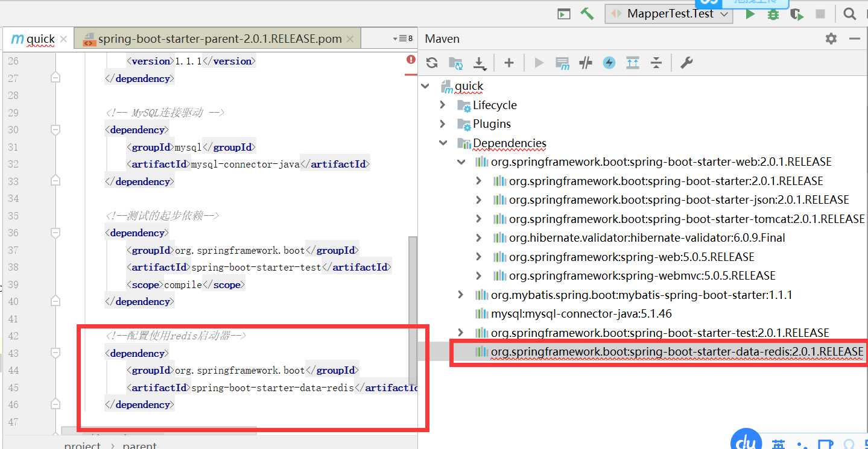Collapse all nodes in Maven tree

click(x=656, y=63)
